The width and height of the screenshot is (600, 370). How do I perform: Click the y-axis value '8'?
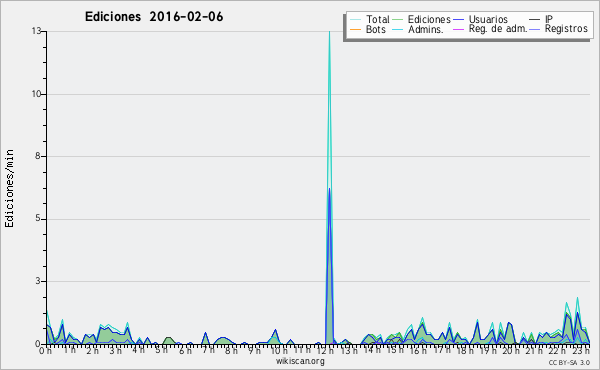[38, 156]
